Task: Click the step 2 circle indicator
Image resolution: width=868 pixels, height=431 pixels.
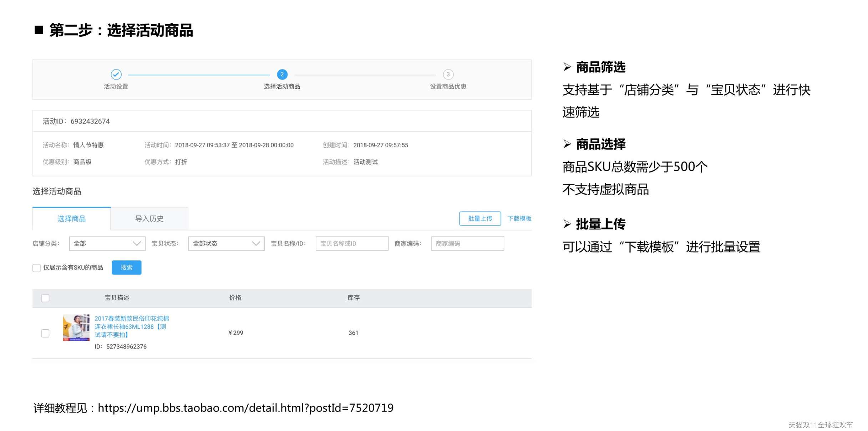Action: (282, 74)
